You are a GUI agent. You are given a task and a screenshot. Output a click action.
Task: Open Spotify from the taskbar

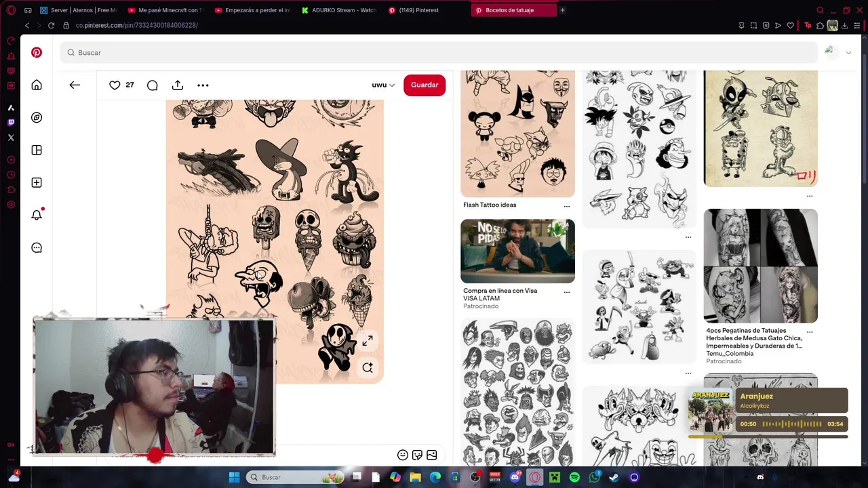(574, 477)
